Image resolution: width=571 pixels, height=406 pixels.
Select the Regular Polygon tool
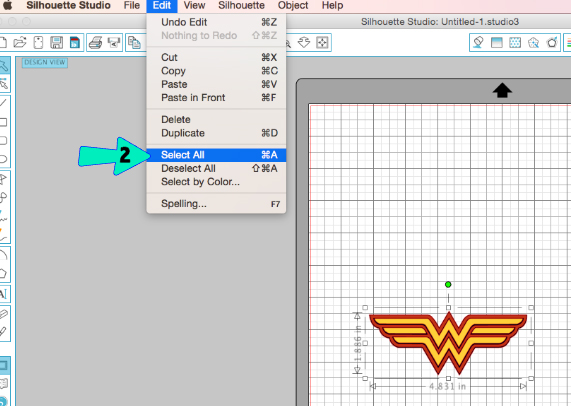pyautogui.click(x=4, y=273)
